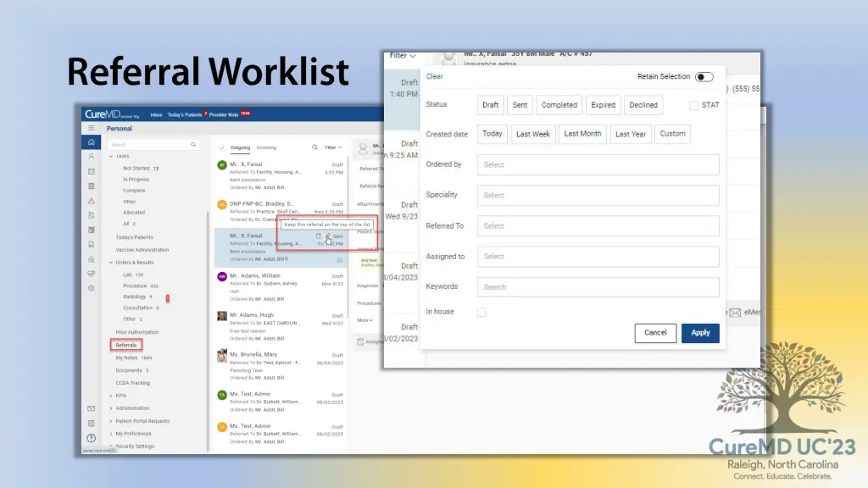Toggle the select-all check beside Outgoing tab
The height and width of the screenshot is (488, 868).
pos(222,147)
